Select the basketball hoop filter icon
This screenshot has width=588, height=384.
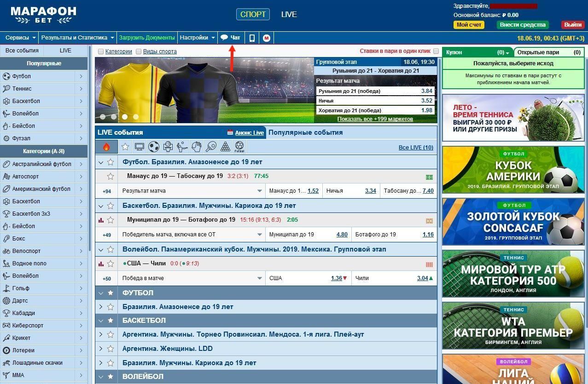tap(168, 147)
